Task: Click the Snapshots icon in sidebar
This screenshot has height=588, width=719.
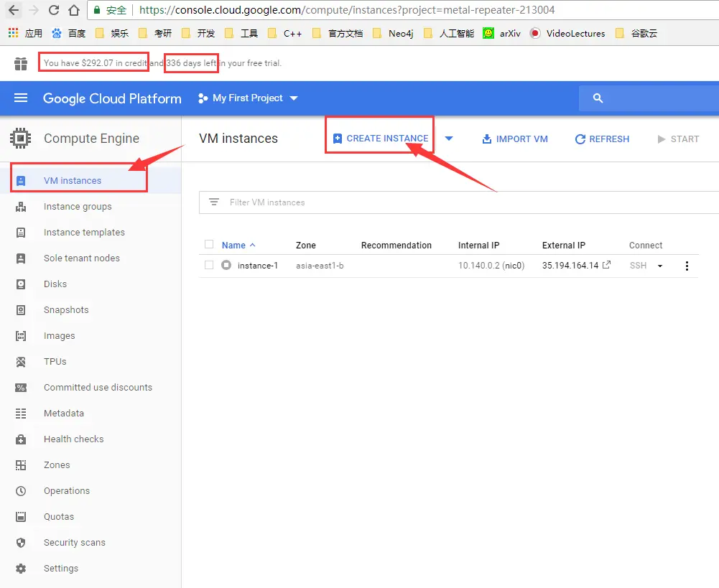Action: 21,310
